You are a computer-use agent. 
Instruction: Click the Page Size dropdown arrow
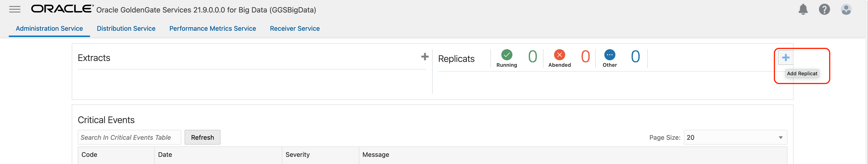pyautogui.click(x=780, y=137)
